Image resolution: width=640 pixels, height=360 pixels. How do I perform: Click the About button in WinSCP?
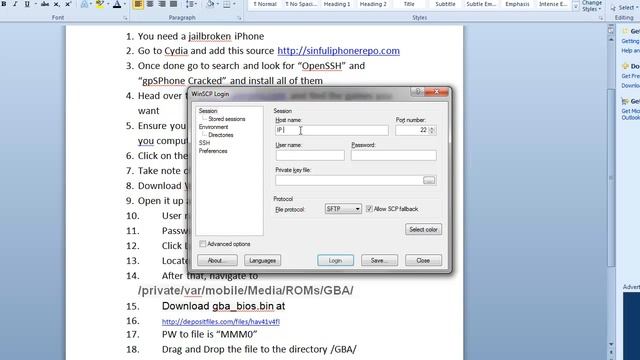point(217,260)
